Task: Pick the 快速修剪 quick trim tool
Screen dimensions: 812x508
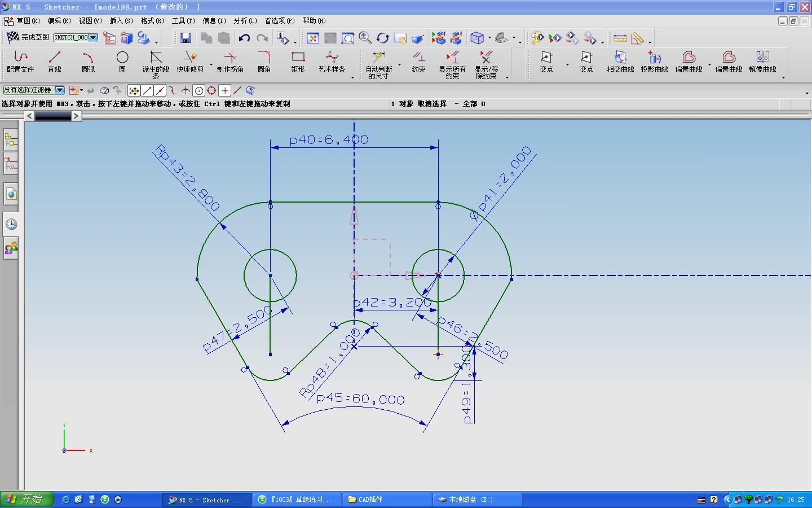Action: [190, 62]
